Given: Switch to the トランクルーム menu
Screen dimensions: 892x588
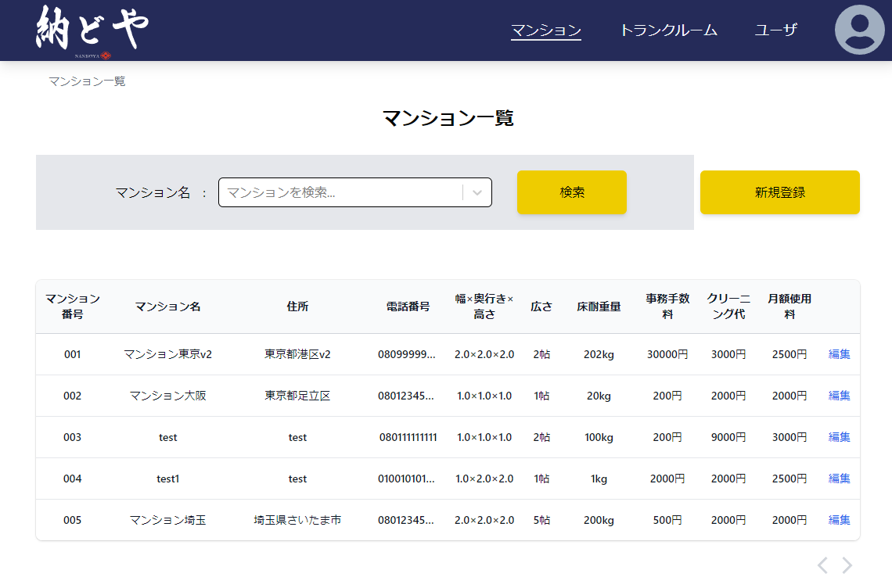Looking at the screenshot, I should pyautogui.click(x=668, y=30).
